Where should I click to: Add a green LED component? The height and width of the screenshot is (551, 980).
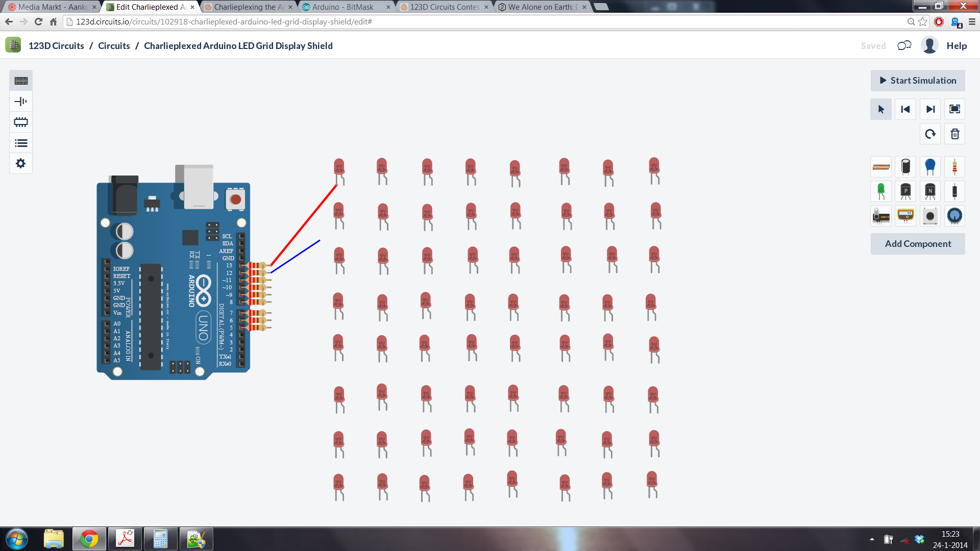pos(881,191)
